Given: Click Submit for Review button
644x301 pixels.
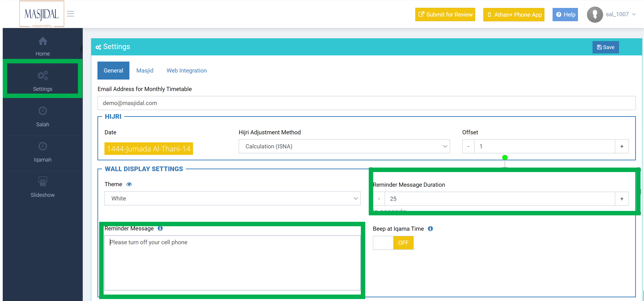Looking at the screenshot, I should (x=445, y=15).
